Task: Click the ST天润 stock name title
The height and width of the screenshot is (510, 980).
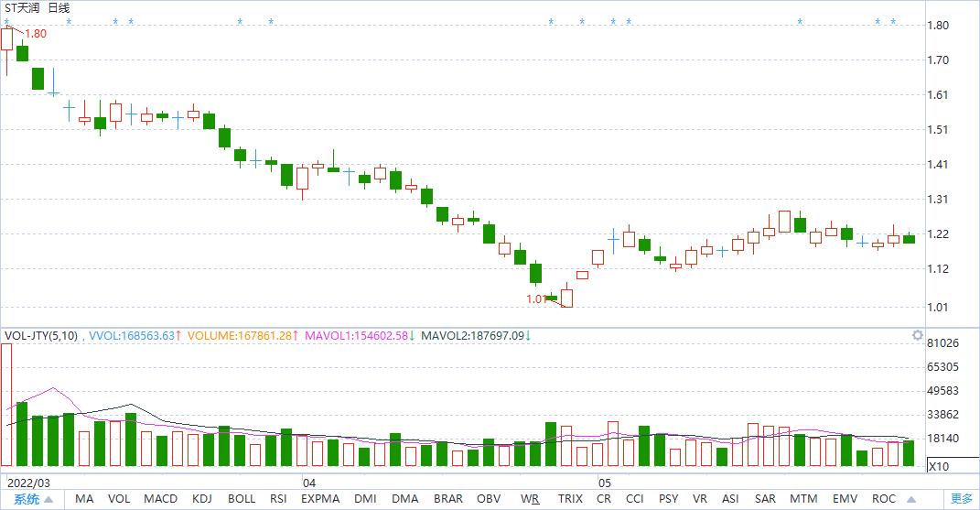Action: [x=22, y=8]
